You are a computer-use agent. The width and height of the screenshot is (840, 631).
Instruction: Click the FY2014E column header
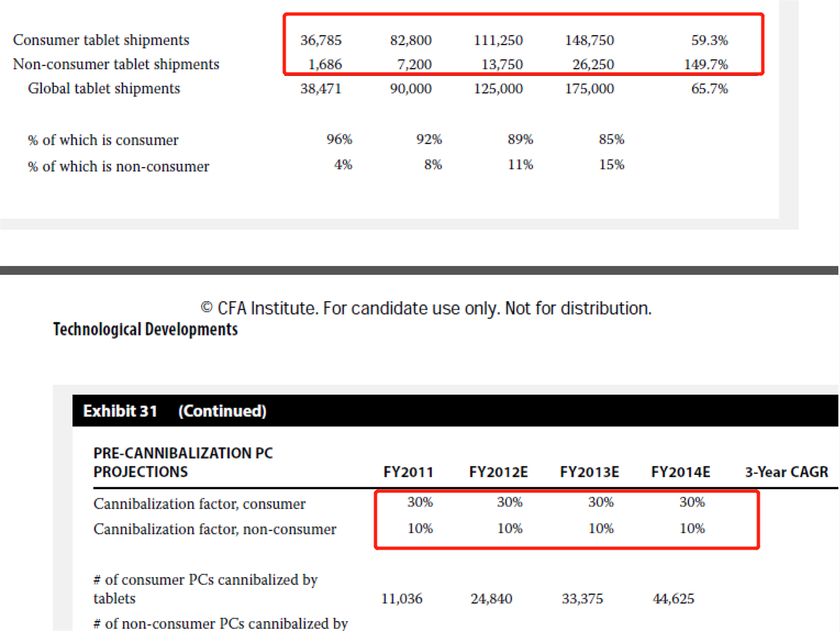tap(680, 472)
